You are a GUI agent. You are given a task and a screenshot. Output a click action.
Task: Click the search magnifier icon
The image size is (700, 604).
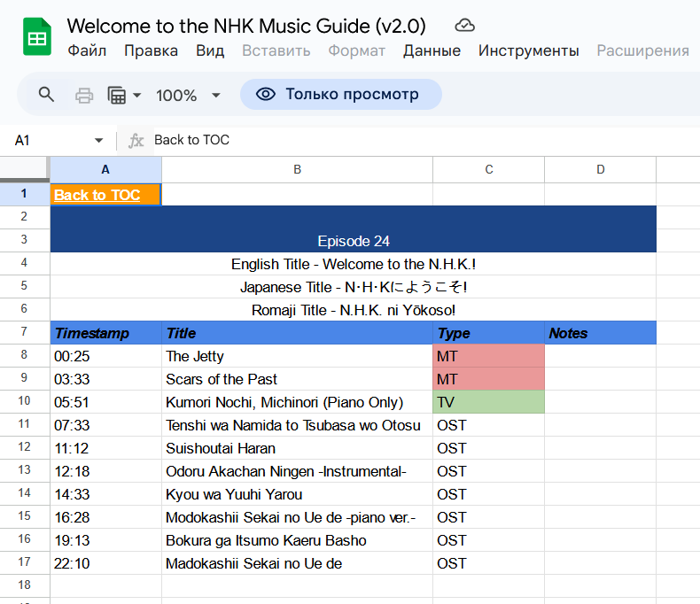click(x=46, y=95)
